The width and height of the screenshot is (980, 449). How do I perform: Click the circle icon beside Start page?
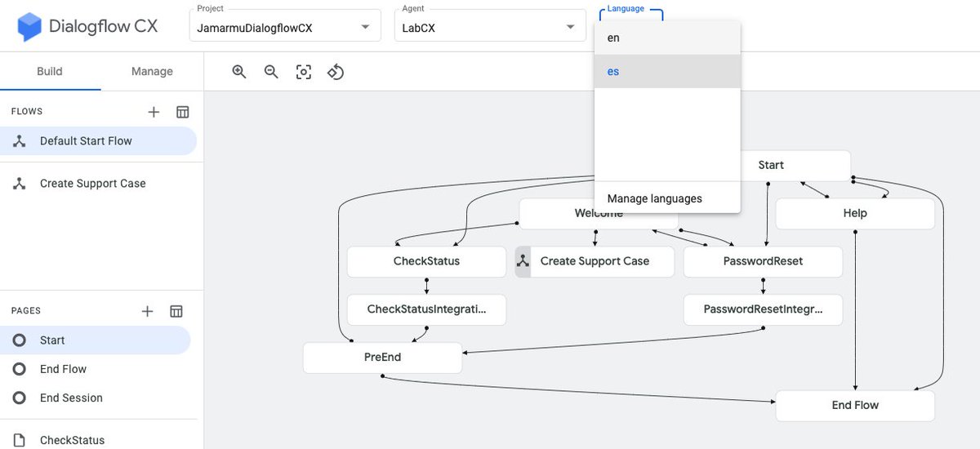pos(20,340)
